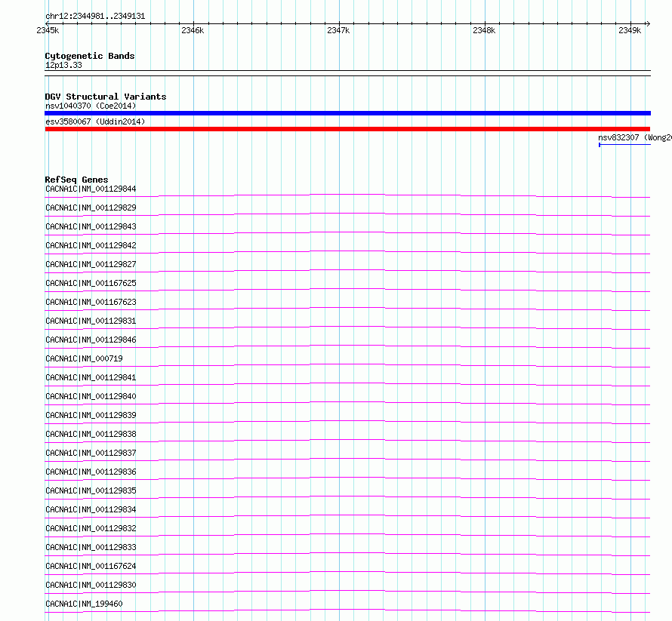
Task: Select transcript CACNA1C|NM_001129841
Action: 91,377
